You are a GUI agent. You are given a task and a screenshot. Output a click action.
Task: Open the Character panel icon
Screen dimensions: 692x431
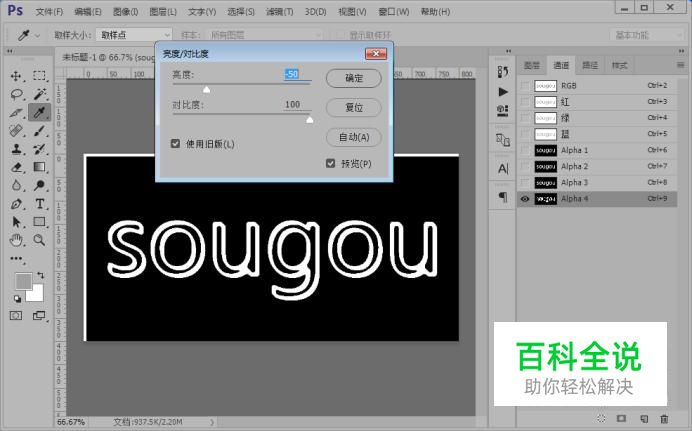[503, 169]
